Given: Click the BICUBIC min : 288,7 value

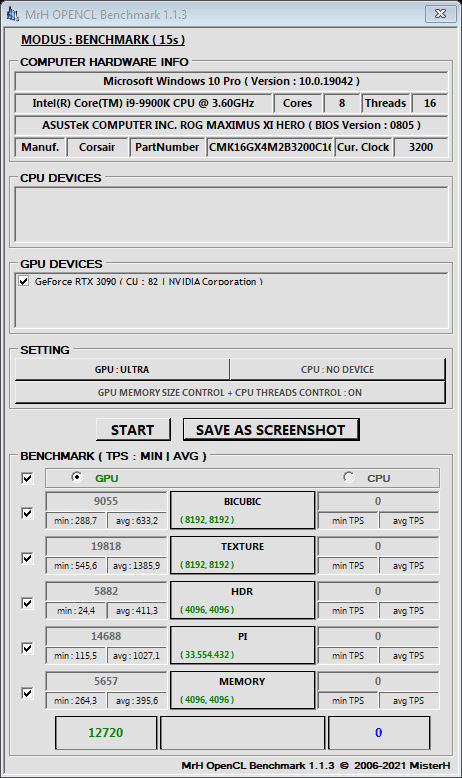Looking at the screenshot, I should click(75, 520).
